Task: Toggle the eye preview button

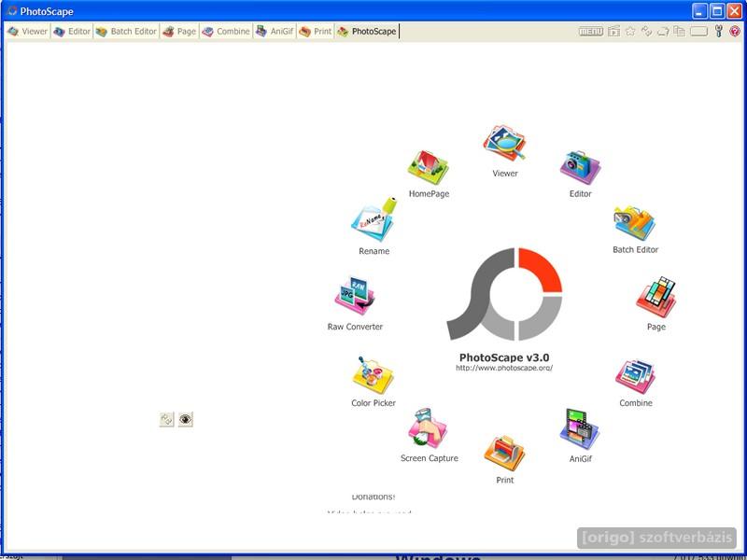Action: coord(186,419)
